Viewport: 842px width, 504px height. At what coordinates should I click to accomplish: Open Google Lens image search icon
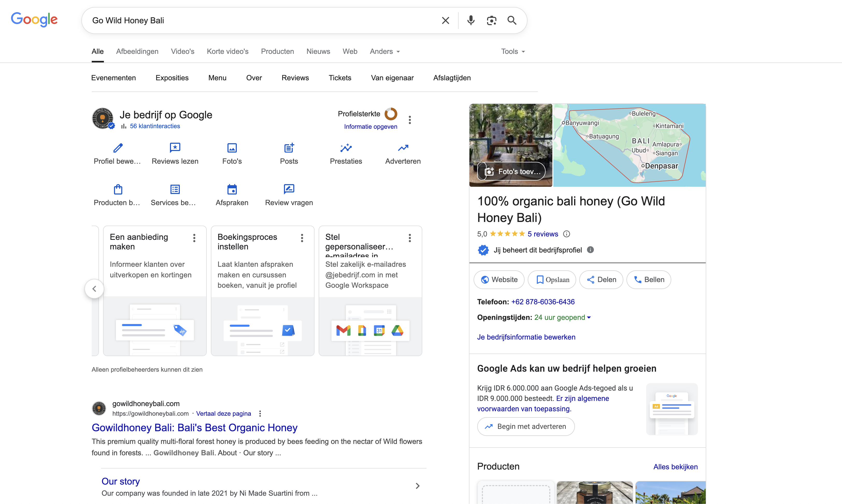(491, 20)
